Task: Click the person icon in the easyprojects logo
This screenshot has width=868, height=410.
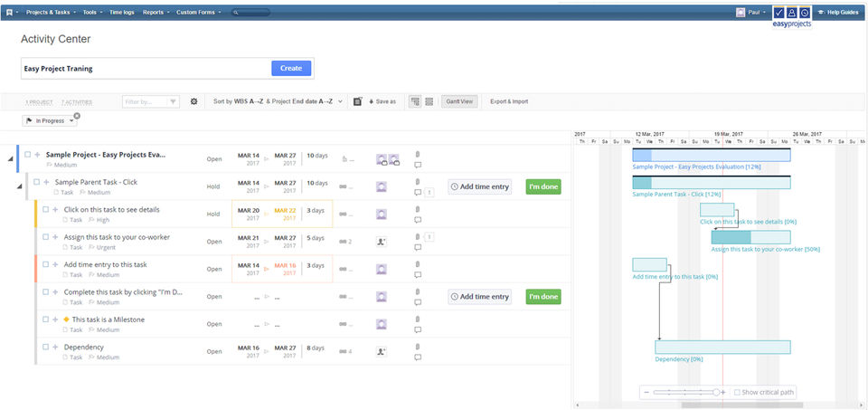Action: pos(792,12)
